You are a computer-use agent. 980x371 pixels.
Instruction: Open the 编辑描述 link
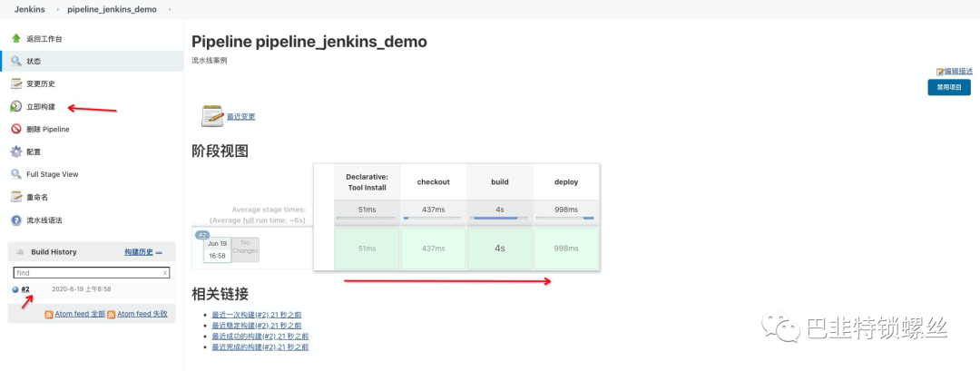[958, 71]
